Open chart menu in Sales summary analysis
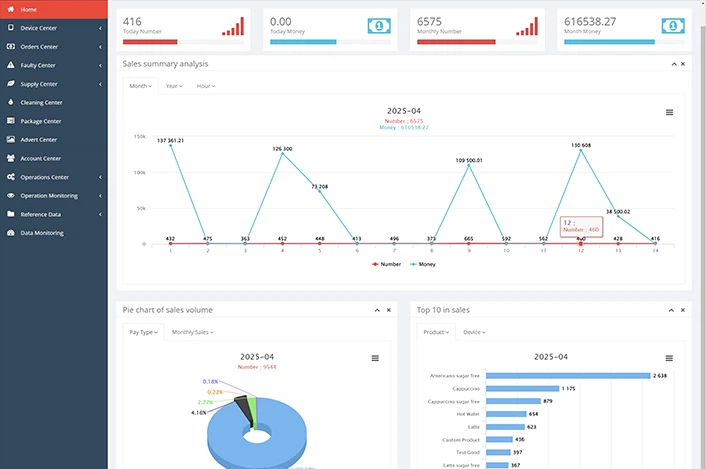Image resolution: width=706 pixels, height=469 pixels. [669, 112]
